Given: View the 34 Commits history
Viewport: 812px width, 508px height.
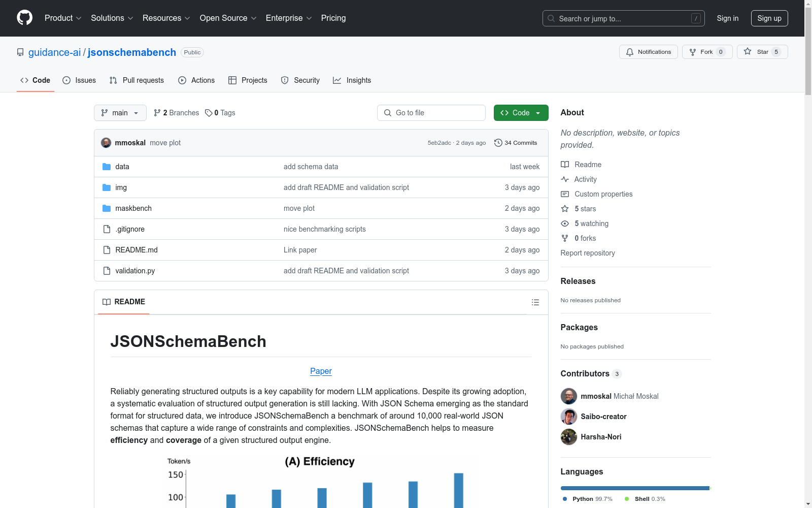Looking at the screenshot, I should click(x=516, y=143).
